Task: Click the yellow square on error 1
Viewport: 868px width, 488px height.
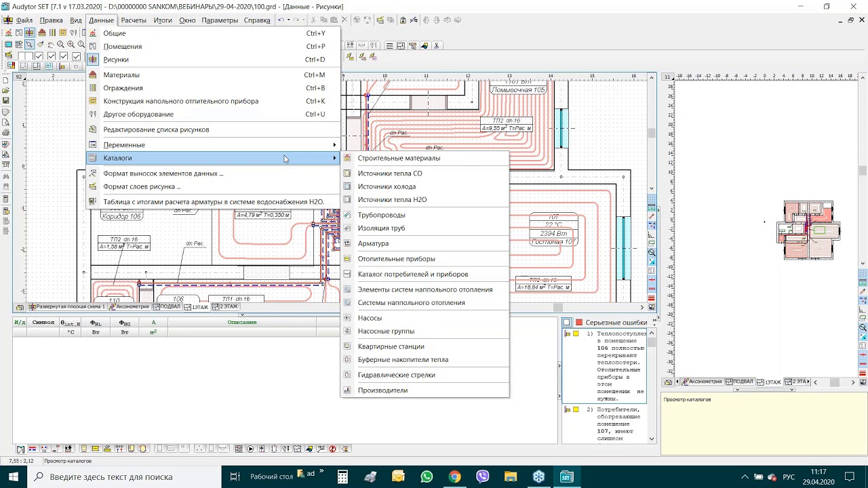Action: (x=576, y=333)
